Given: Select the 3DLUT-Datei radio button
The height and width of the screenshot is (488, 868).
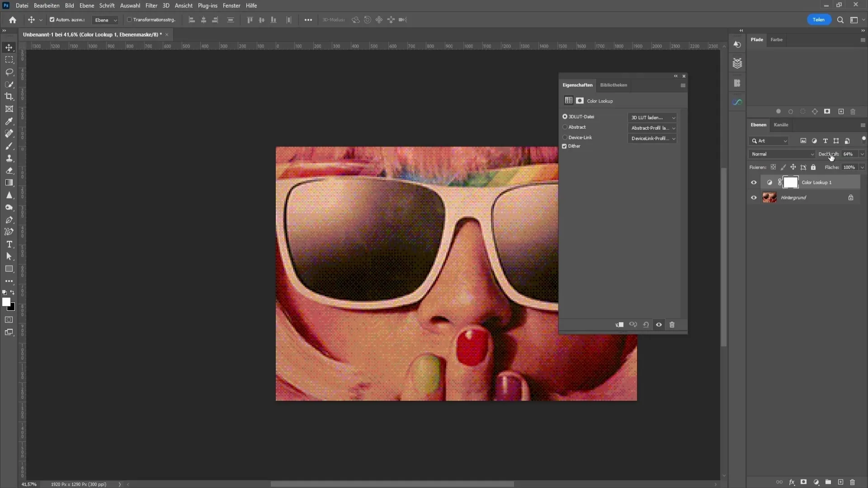Looking at the screenshot, I should pos(565,116).
